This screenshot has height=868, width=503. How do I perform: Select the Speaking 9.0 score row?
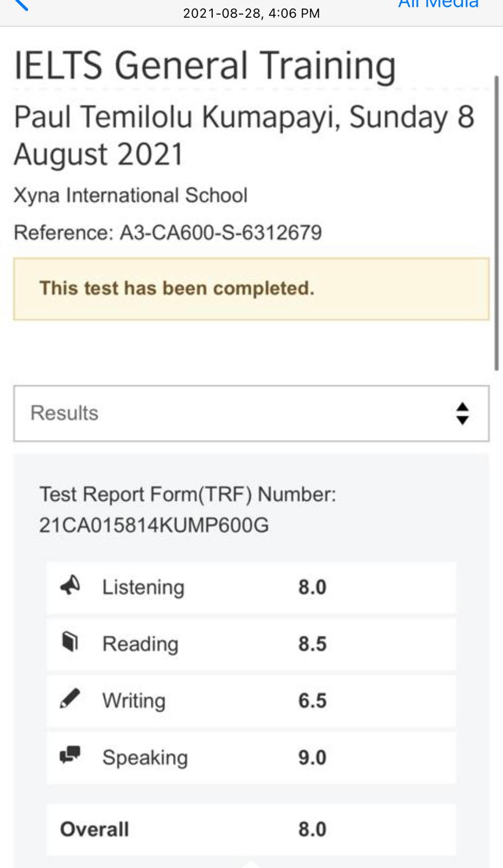[251, 757]
